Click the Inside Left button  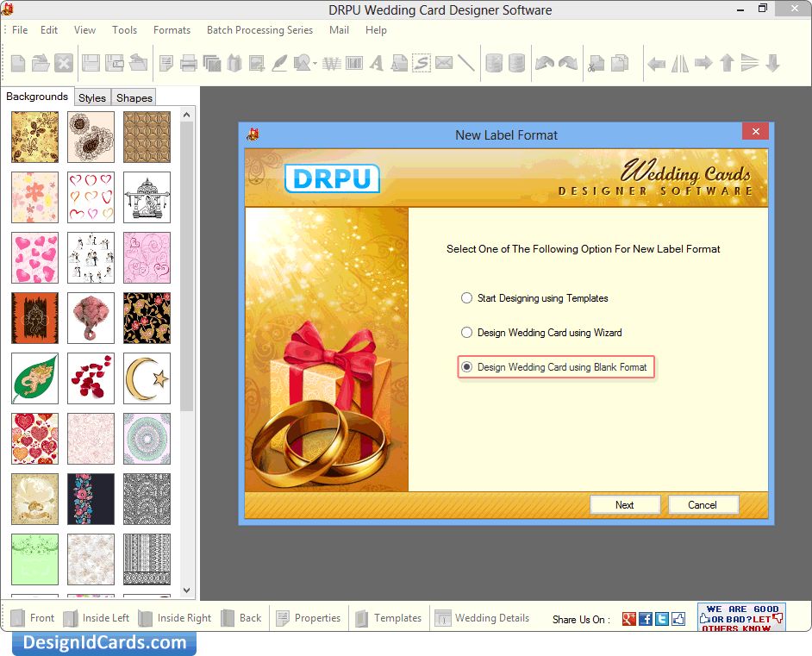click(x=97, y=618)
